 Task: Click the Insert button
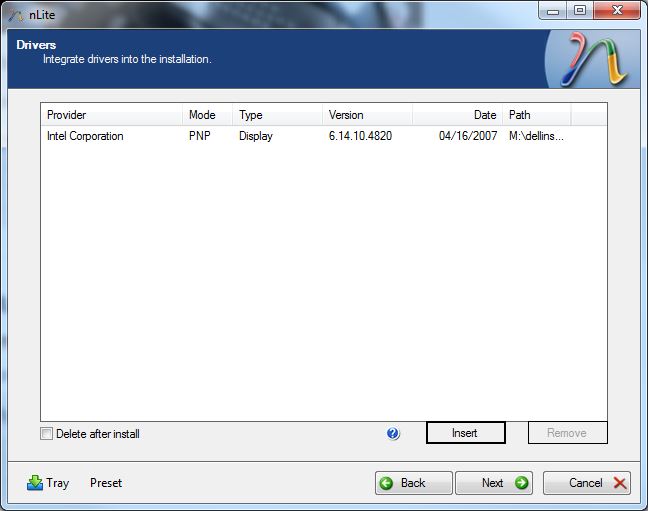click(465, 433)
